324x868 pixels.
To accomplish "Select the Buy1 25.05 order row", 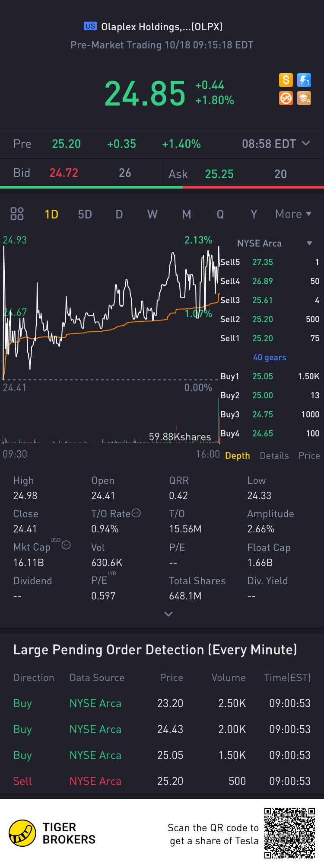I will (270, 376).
